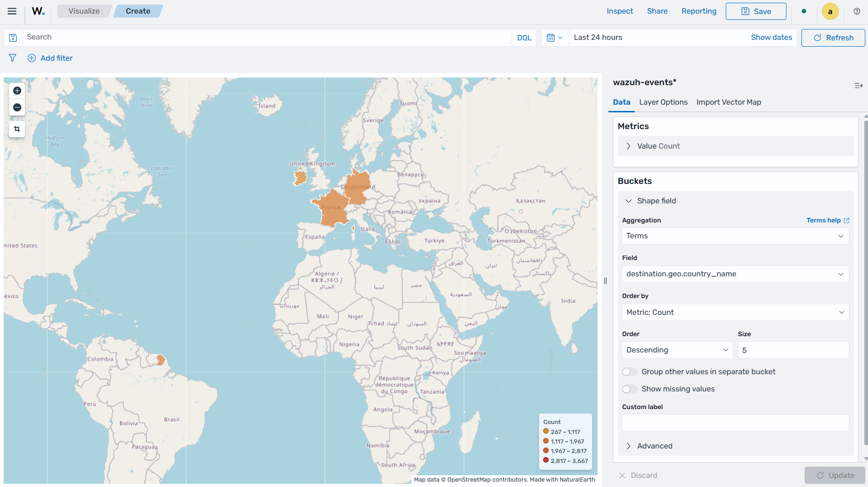This screenshot has height=487, width=868.
Task: Click the refresh icon inside the Refresh button
Action: coord(818,38)
